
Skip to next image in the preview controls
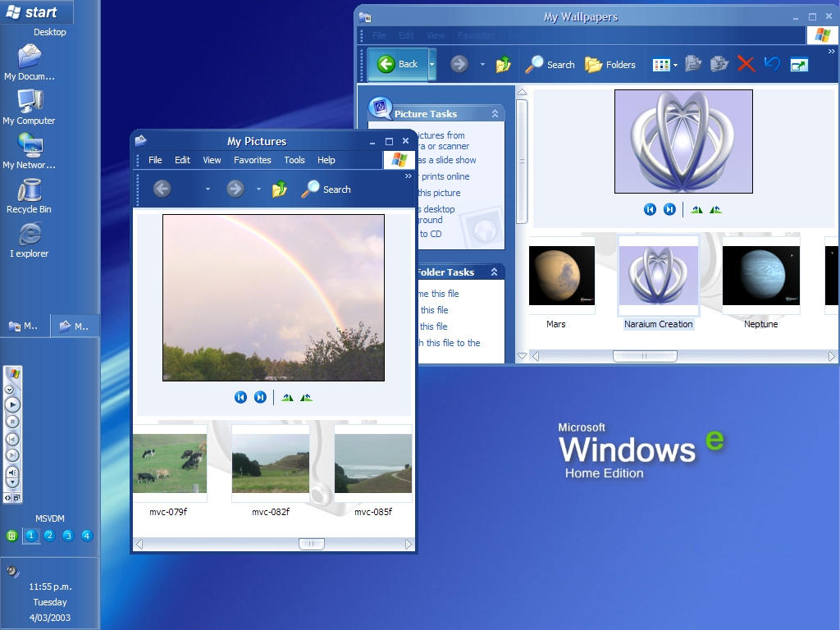click(x=260, y=397)
